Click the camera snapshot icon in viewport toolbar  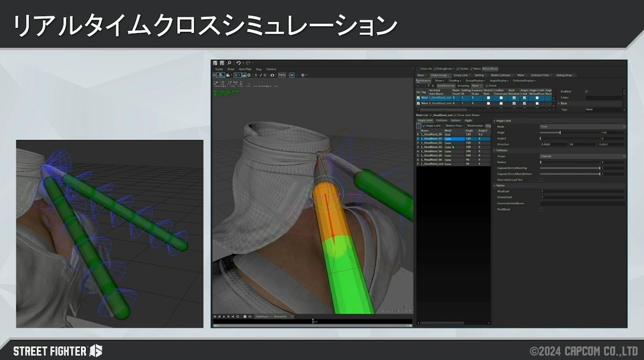272,75
